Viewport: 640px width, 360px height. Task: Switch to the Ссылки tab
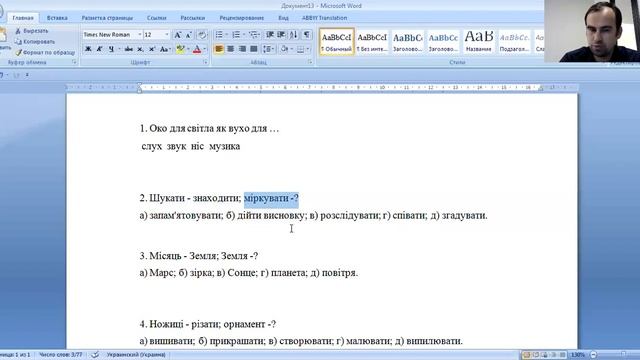(157, 18)
